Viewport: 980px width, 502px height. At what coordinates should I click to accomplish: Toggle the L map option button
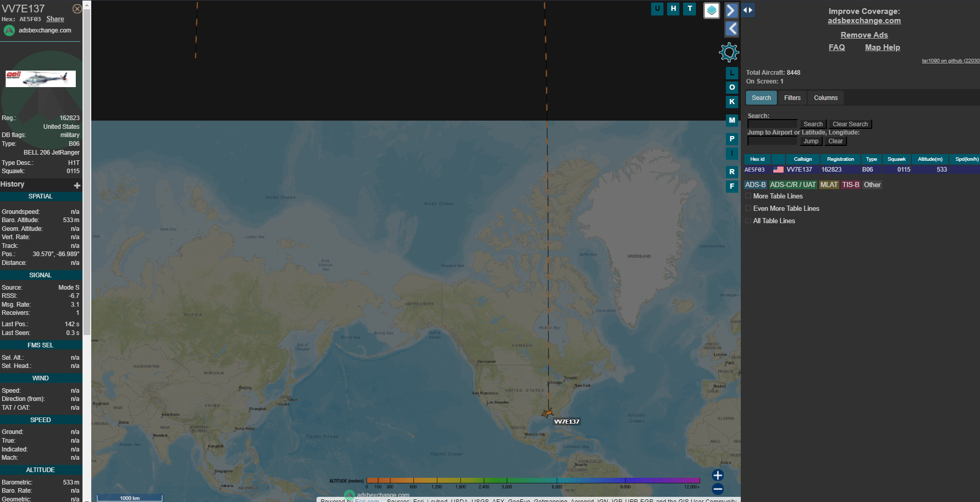point(732,73)
